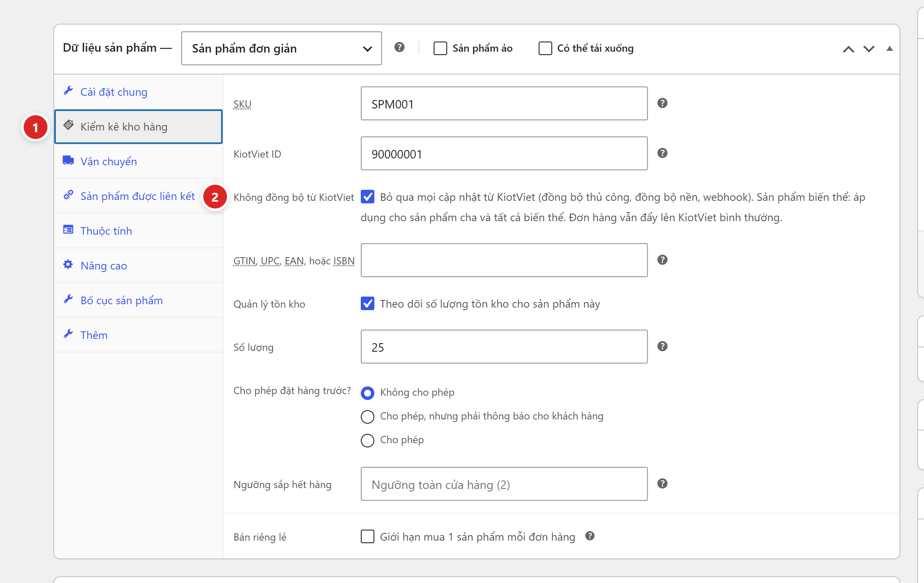
Task: Click the link icon of Sản phẩm được liên kết
Action: [x=68, y=195]
